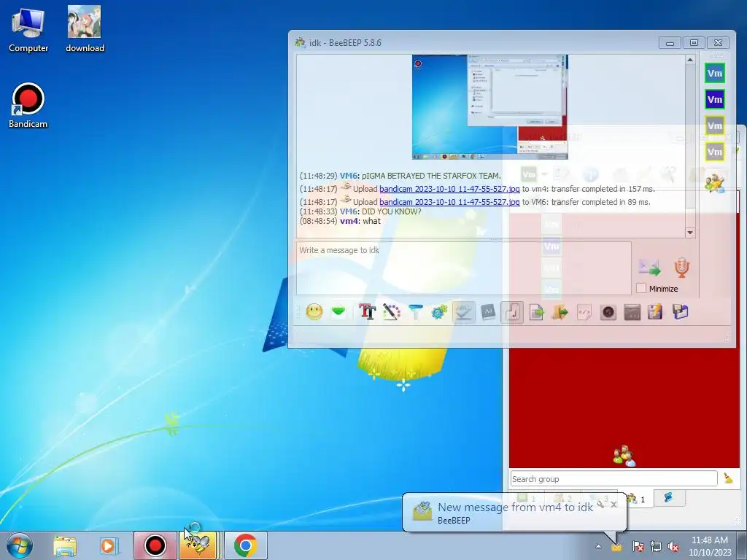Open the Windows Start menu
This screenshot has width=747, height=560.
point(19,545)
